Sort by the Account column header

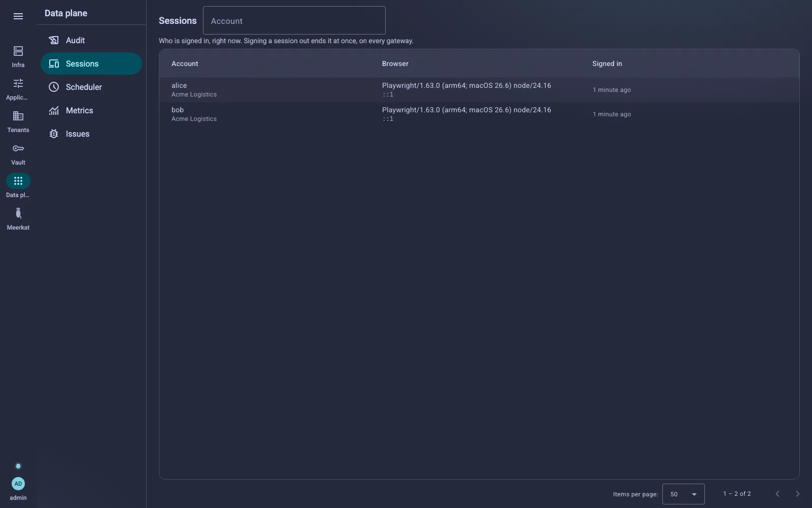click(x=185, y=63)
